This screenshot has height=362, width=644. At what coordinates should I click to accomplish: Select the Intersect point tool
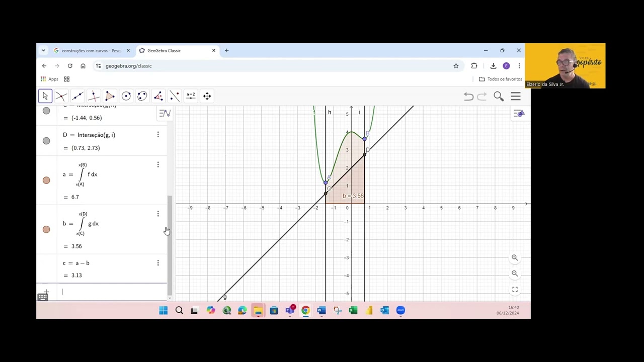point(61,96)
